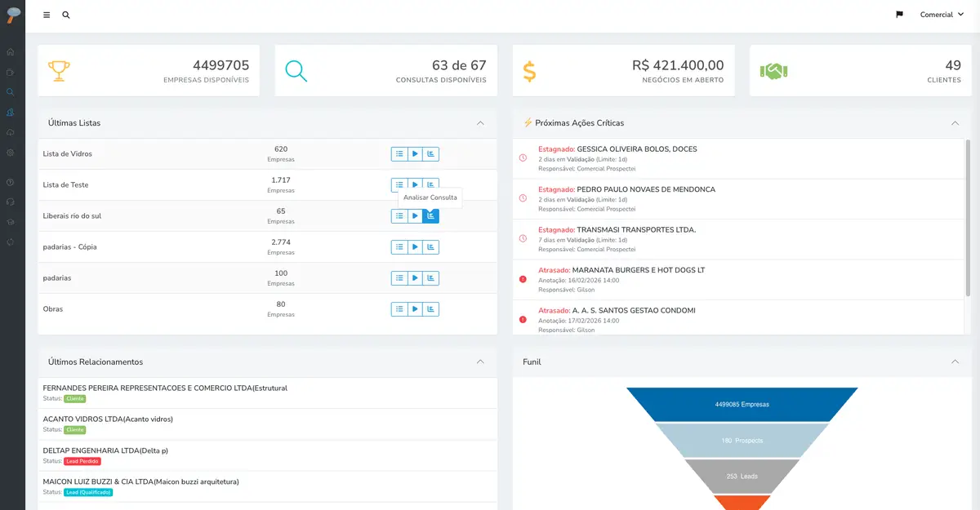The height and width of the screenshot is (510, 980).
Task: Open the Obras list row
Action: [267, 308]
